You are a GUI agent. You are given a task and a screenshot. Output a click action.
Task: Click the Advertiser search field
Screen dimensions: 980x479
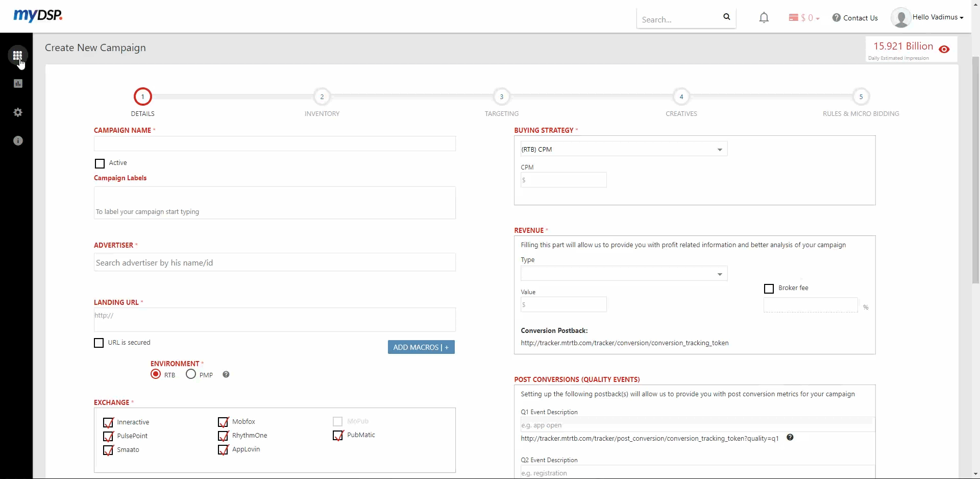pos(275,262)
